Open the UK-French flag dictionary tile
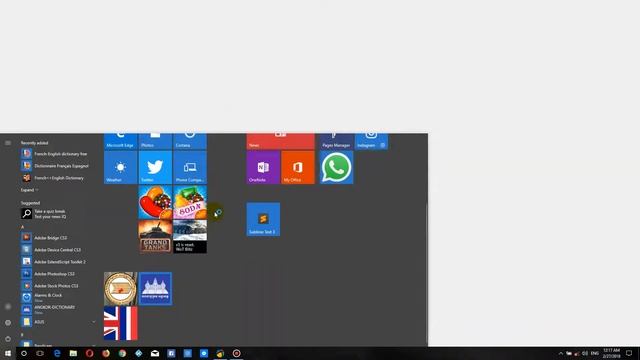 tap(120, 323)
